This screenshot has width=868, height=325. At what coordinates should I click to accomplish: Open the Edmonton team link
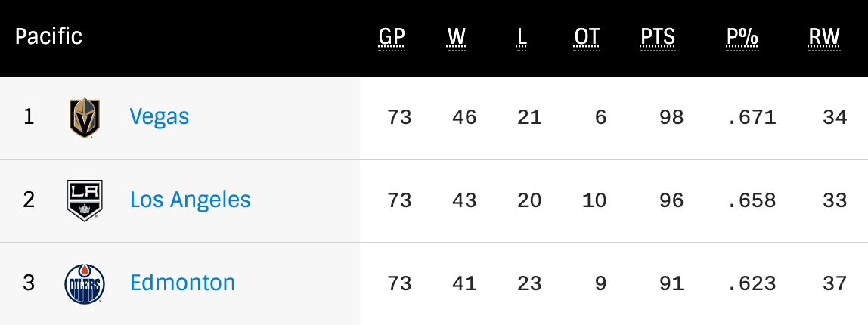pyautogui.click(x=182, y=283)
